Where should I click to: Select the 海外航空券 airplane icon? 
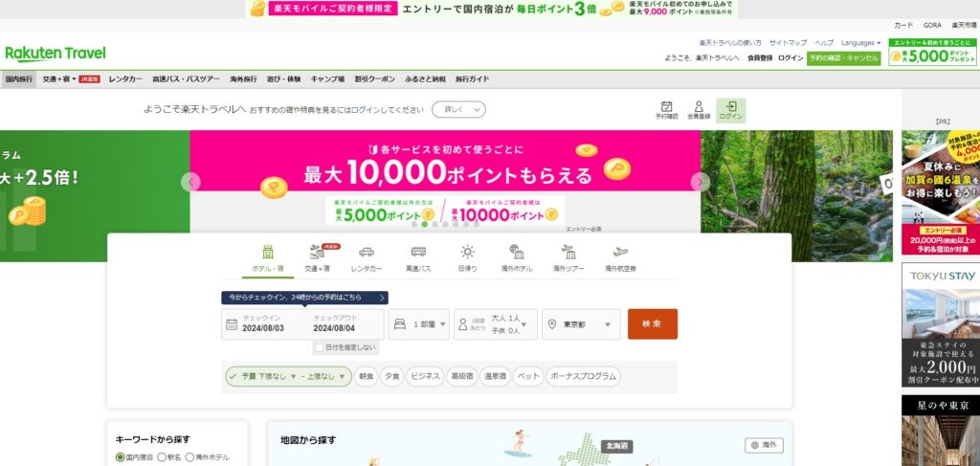tap(620, 253)
